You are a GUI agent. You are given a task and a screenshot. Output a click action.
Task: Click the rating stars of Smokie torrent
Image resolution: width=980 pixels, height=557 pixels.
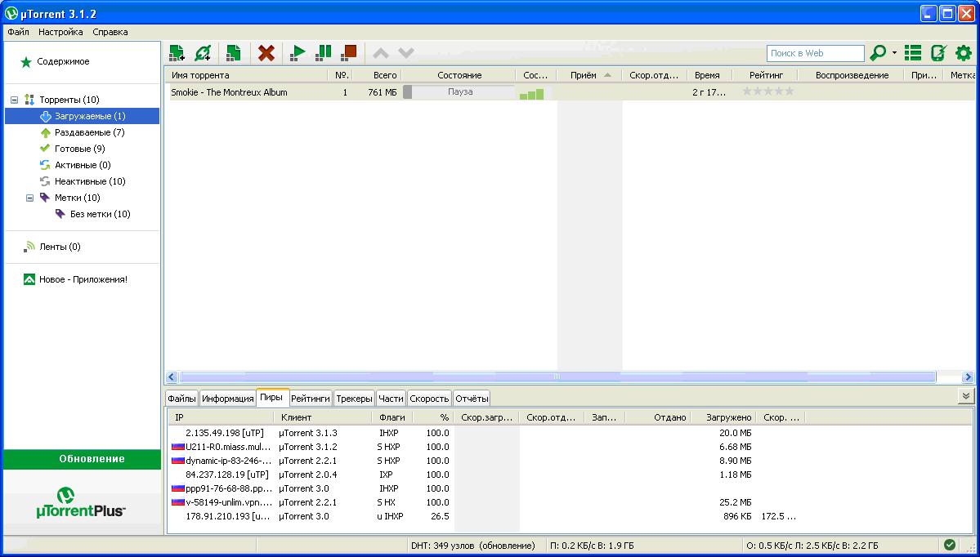(x=768, y=91)
